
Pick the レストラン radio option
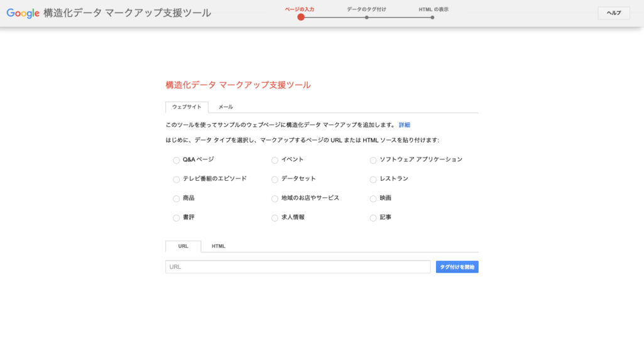(373, 180)
